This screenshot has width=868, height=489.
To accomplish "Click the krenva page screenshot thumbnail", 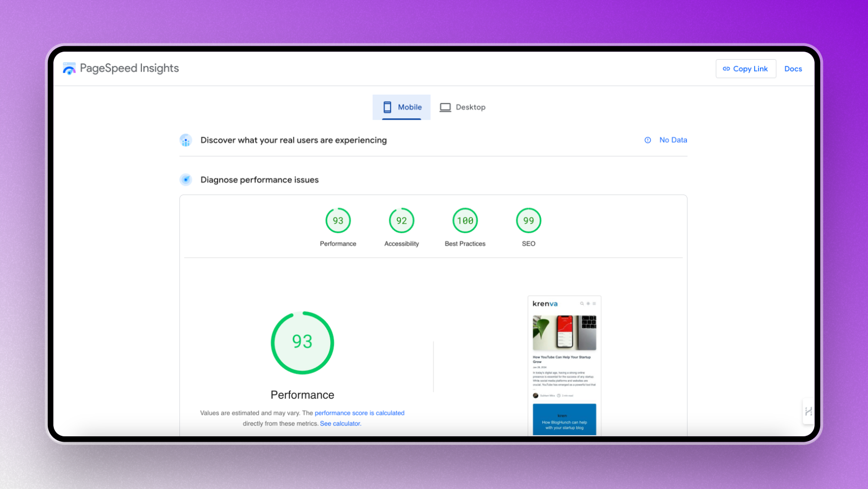I will [565, 366].
